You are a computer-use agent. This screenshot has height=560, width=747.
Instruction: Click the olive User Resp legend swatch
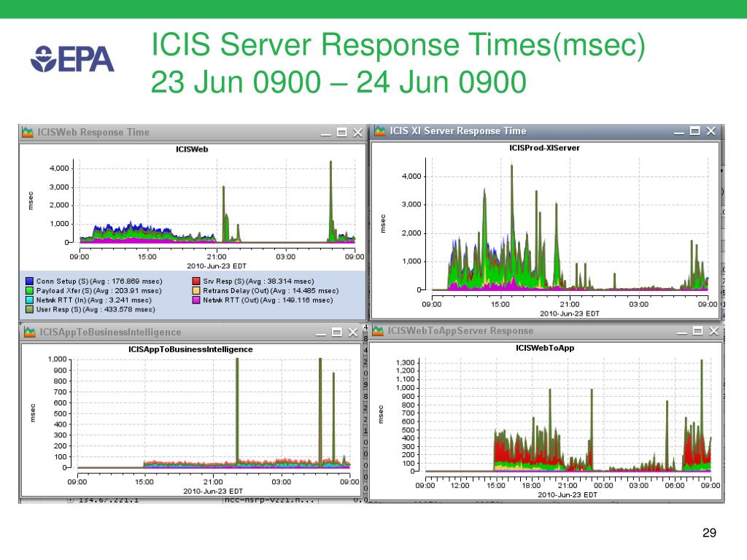coord(29,309)
